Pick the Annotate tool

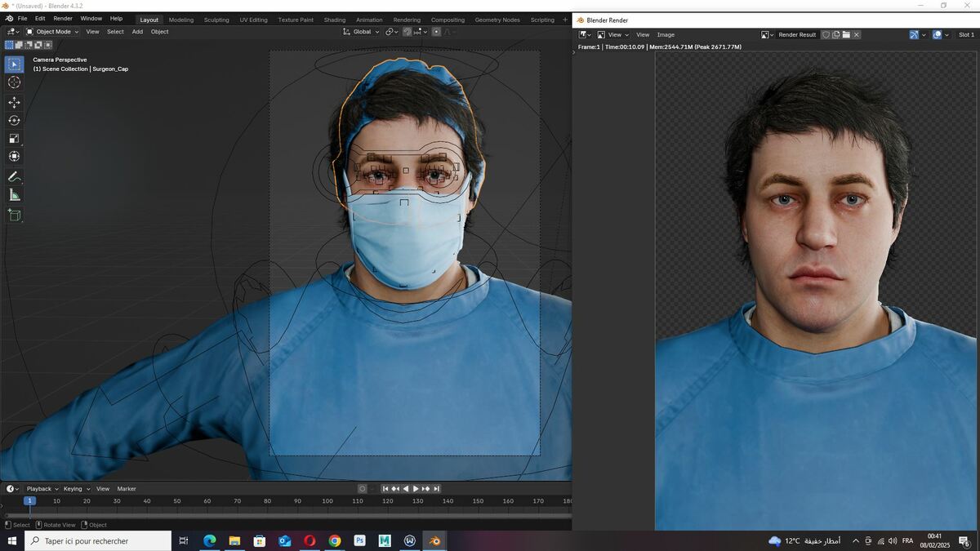(x=14, y=176)
